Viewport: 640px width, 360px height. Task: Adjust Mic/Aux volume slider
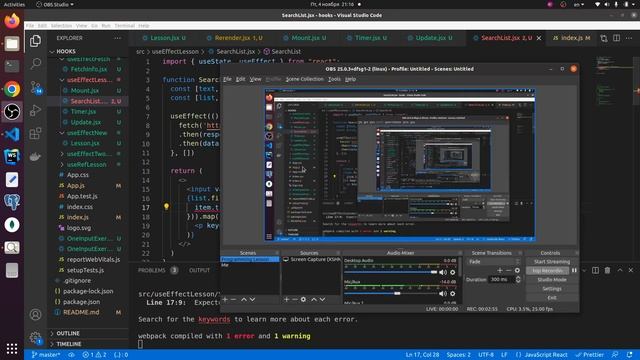point(391,293)
